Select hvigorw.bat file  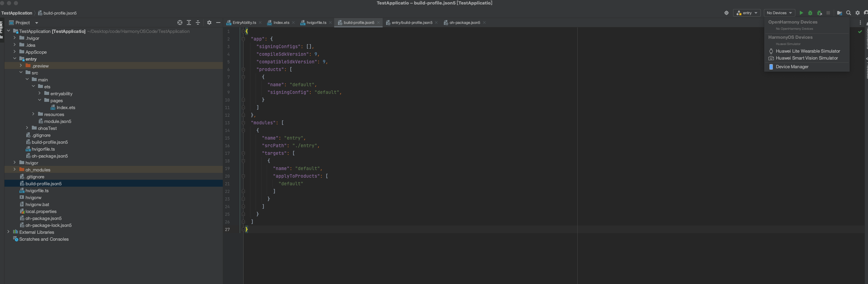pyautogui.click(x=37, y=204)
